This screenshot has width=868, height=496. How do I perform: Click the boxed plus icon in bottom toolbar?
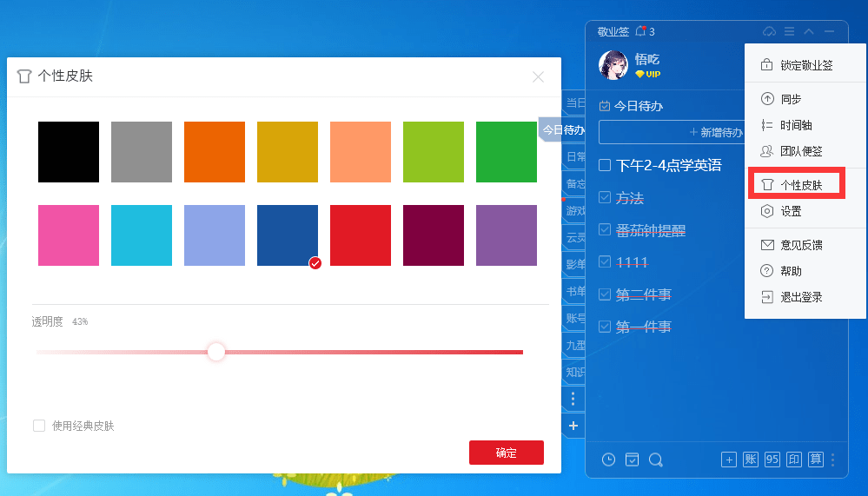pos(729,460)
